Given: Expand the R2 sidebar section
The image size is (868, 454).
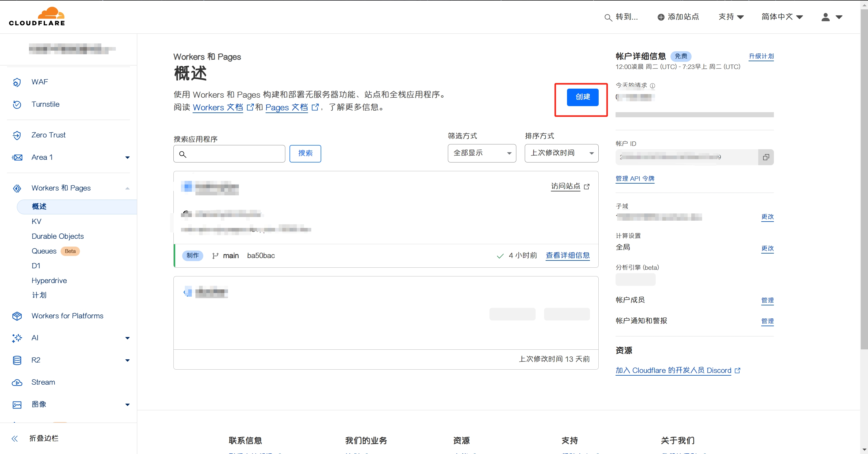Looking at the screenshot, I should (x=127, y=360).
